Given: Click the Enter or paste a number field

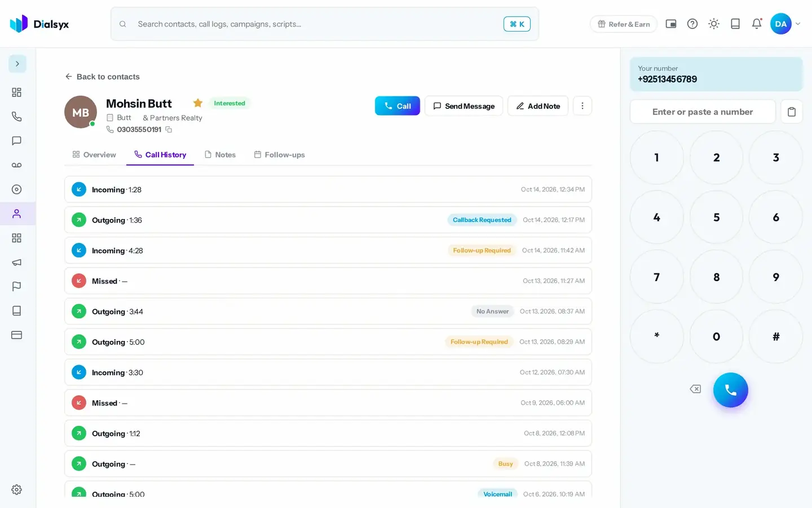Looking at the screenshot, I should 703,112.
